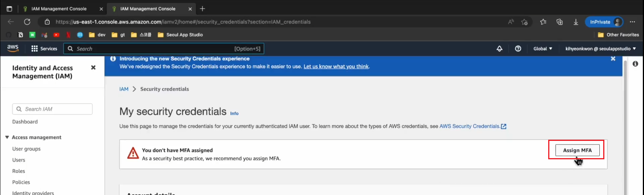Viewport: 644px width, 195px height.
Task: Click the InPrivate profile button
Action: (x=604, y=22)
